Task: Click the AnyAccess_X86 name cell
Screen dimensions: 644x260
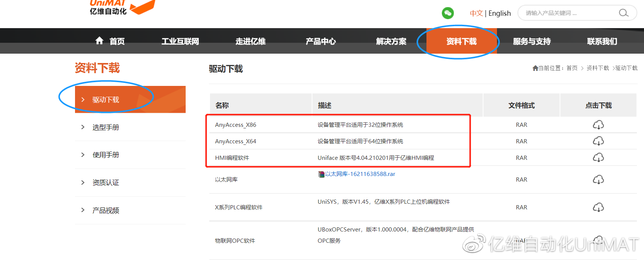Action: point(236,125)
